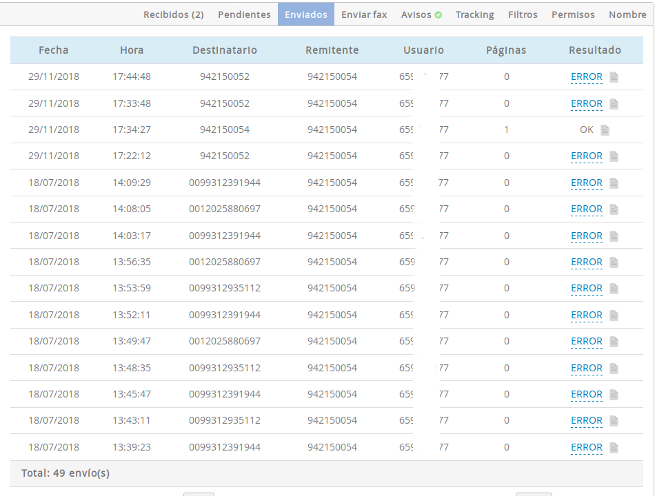This screenshot has height=496, width=666.
Task: Click ERROR link for the 17:33:48 fax
Action: coord(586,103)
